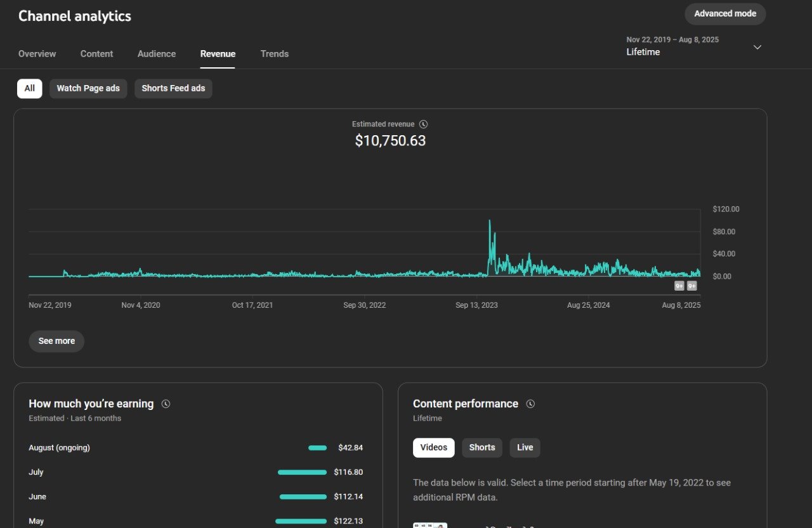Open the Content tab
The width and height of the screenshot is (812, 528).
pyautogui.click(x=96, y=54)
